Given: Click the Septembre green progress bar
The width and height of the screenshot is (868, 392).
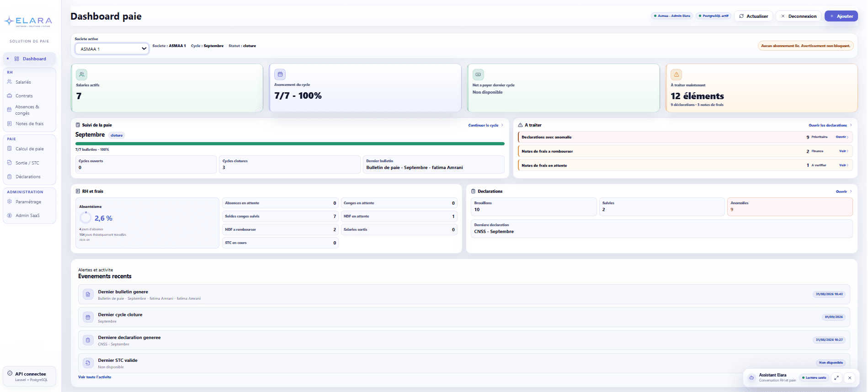Looking at the screenshot, I should coord(290,143).
